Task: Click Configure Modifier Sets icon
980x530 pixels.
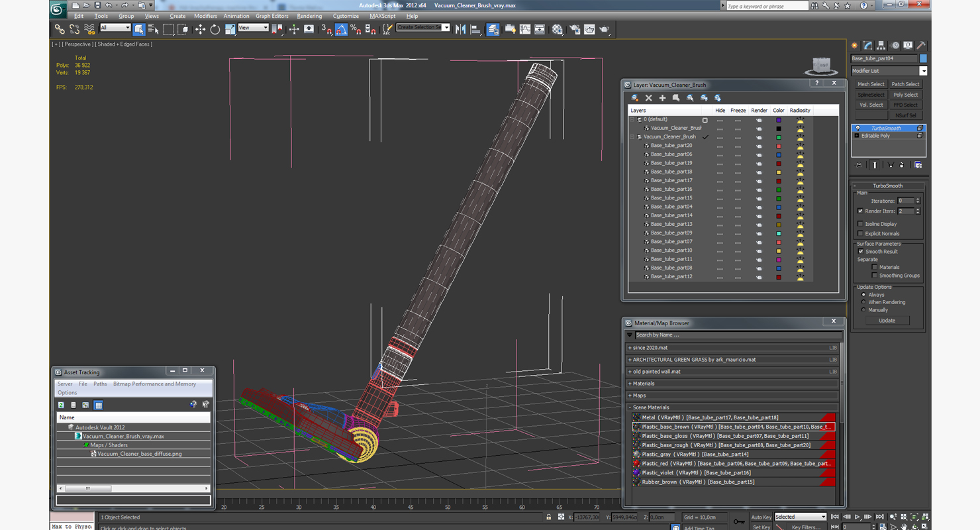Action: tap(918, 165)
